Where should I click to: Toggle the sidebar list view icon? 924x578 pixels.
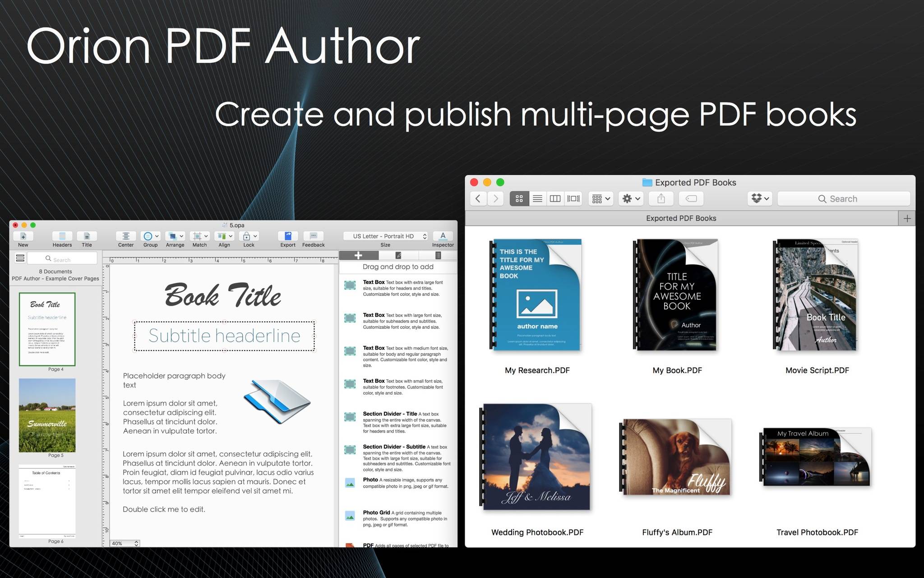(20, 258)
